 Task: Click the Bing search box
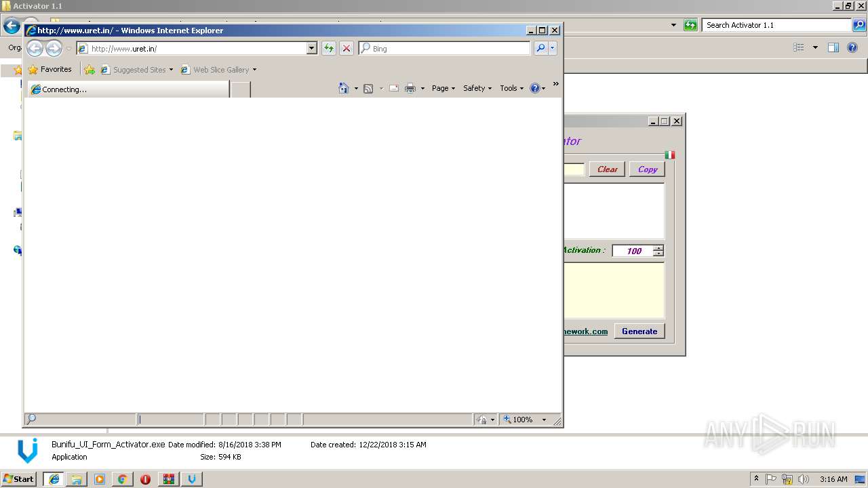pyautogui.click(x=446, y=49)
